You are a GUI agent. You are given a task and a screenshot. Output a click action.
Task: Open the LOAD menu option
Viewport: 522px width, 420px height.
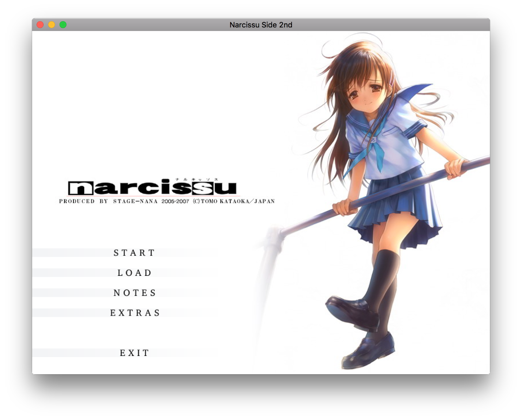(134, 273)
